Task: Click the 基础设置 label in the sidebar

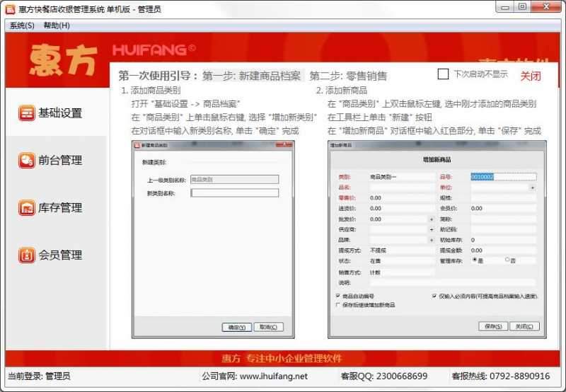Action: point(60,113)
